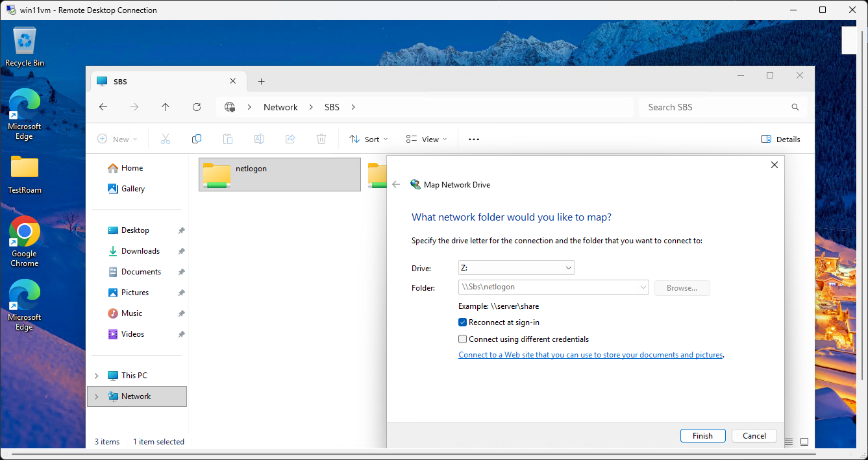868x460 pixels.
Task: Uncheck Reconnect at sign-in
Action: click(463, 322)
